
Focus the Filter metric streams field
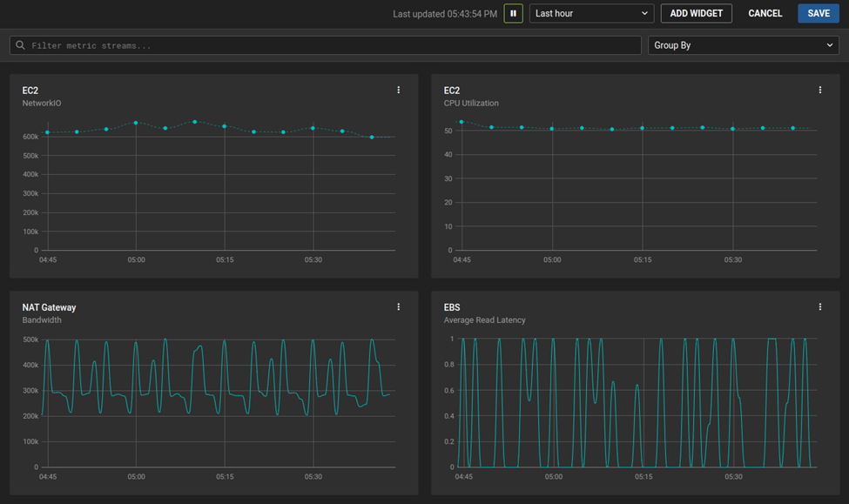[326, 45]
